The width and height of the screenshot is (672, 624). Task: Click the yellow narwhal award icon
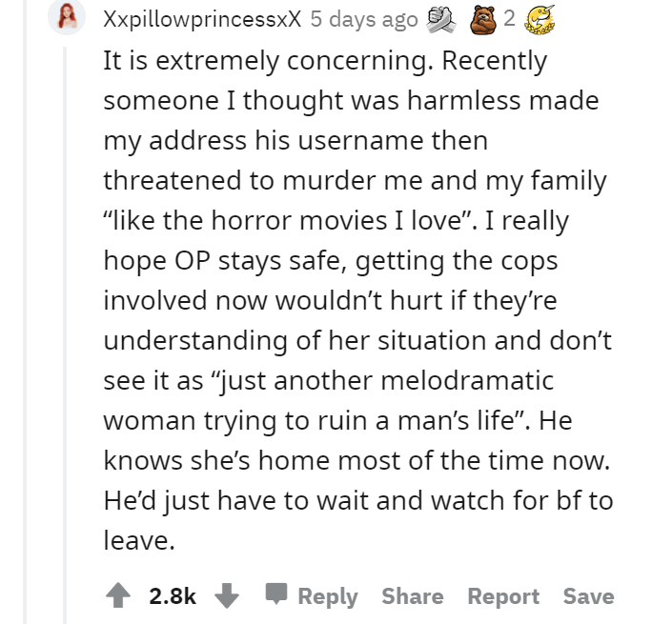pos(540,20)
